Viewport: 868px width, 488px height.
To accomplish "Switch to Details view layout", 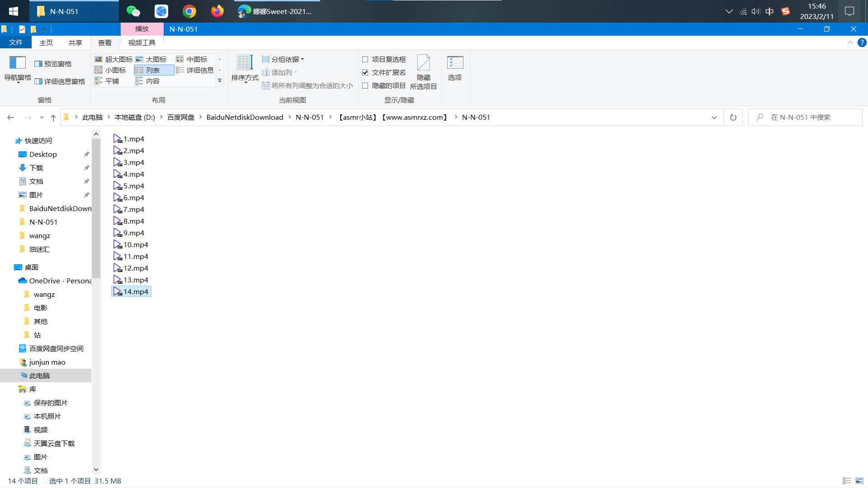I will click(195, 70).
